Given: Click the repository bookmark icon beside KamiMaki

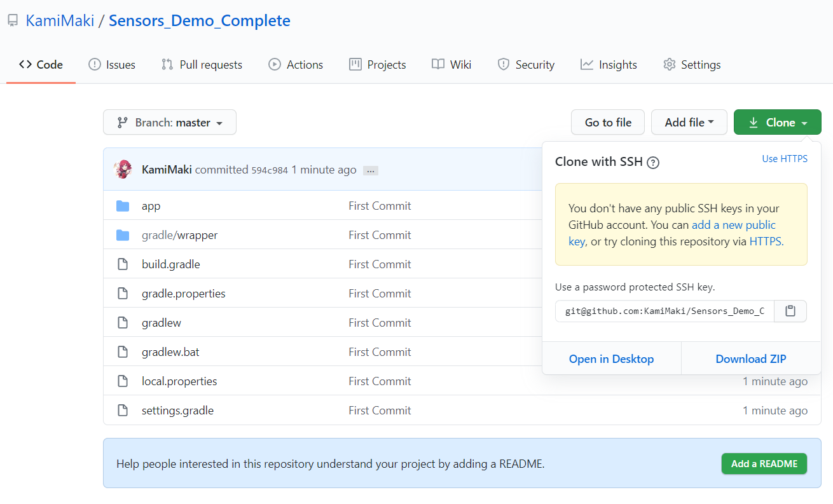Looking at the screenshot, I should 12,20.
